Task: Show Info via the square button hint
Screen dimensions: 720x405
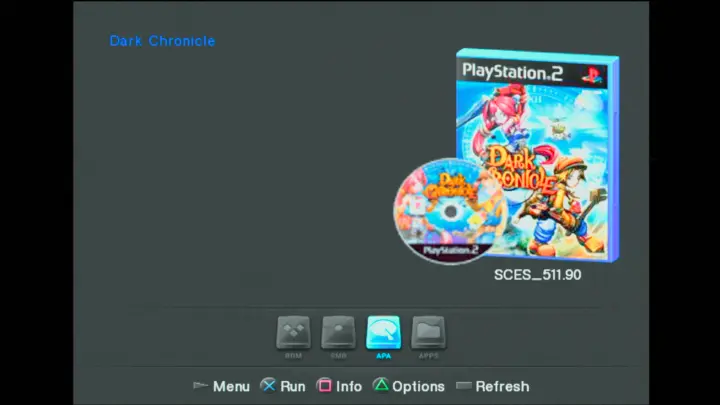Action: [x=339, y=386]
